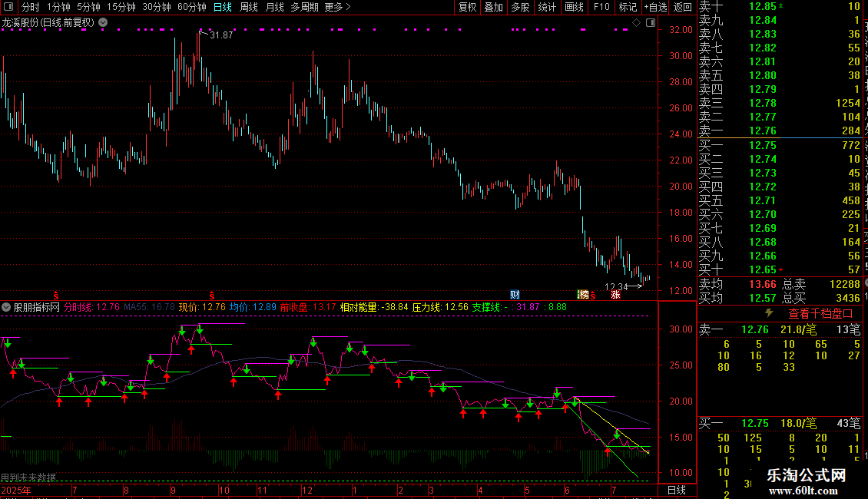Click the lightning bolt icon
The image size is (868, 499).
pos(769,313)
